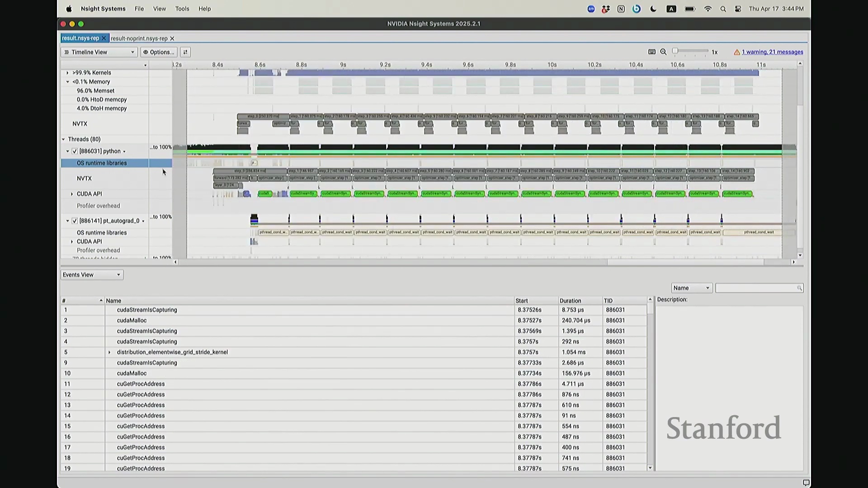Viewport: 868px width, 488px height.
Task: Switch to result-noprint.nsys-rep tab
Action: (139, 39)
